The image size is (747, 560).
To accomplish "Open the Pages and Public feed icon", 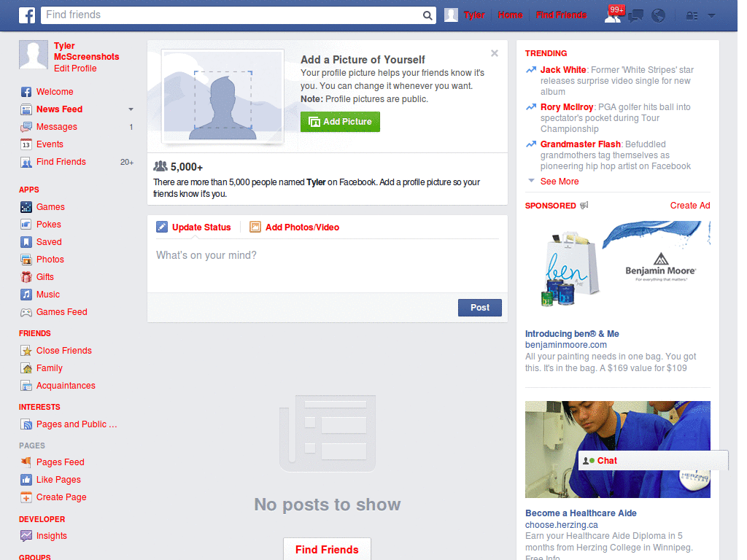I will [x=26, y=424].
